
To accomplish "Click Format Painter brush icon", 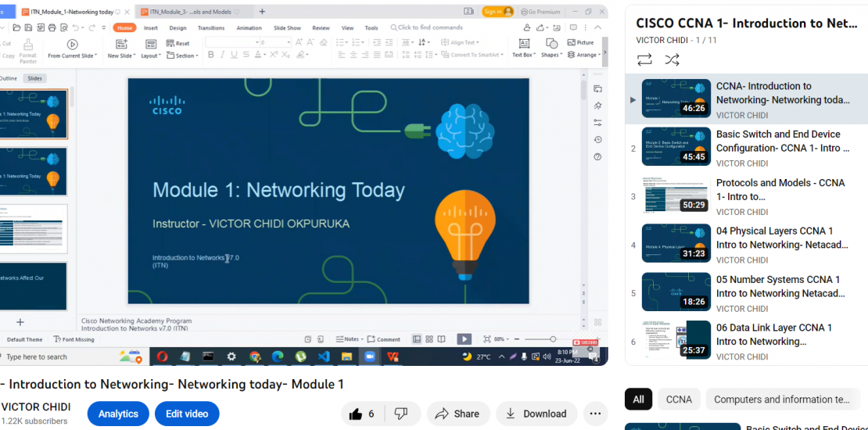I will pyautogui.click(x=27, y=45).
